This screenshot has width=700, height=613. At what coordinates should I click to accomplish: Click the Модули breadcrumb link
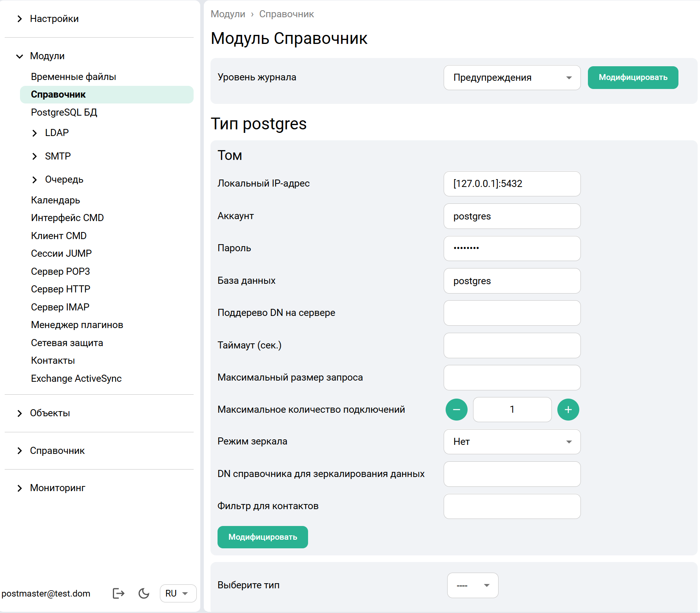pyautogui.click(x=228, y=14)
